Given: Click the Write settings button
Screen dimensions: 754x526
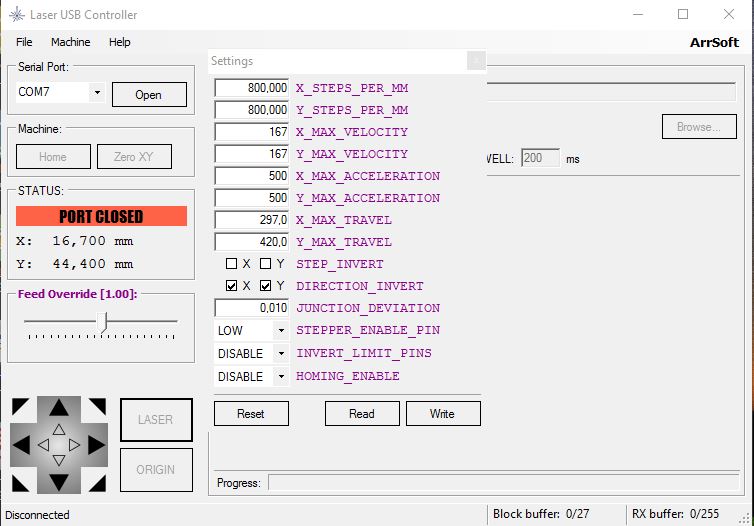Looking at the screenshot, I should [443, 413].
